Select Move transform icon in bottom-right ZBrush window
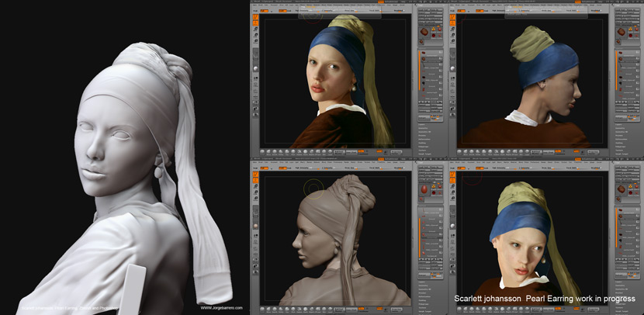Screen dimensions: 644x315 click(452, 186)
